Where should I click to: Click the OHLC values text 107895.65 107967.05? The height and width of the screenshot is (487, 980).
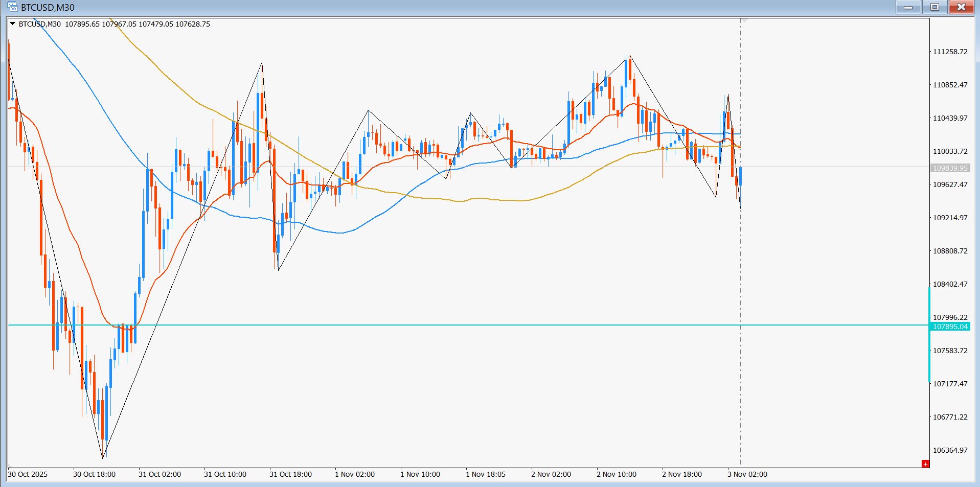(101, 24)
